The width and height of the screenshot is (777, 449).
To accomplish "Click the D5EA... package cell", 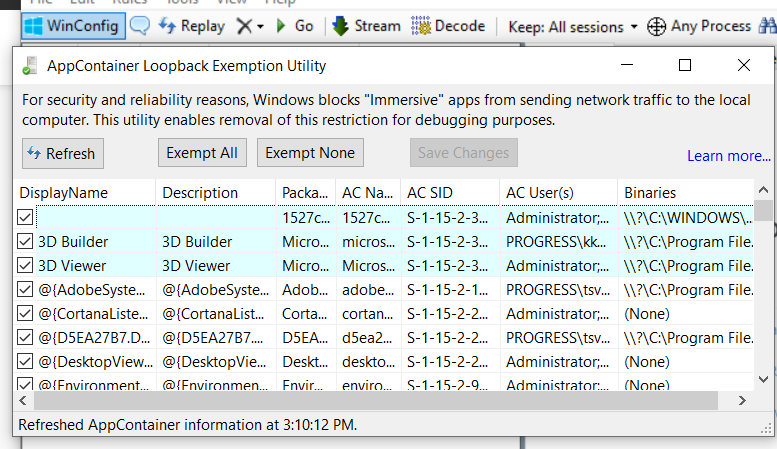I will [x=306, y=337].
